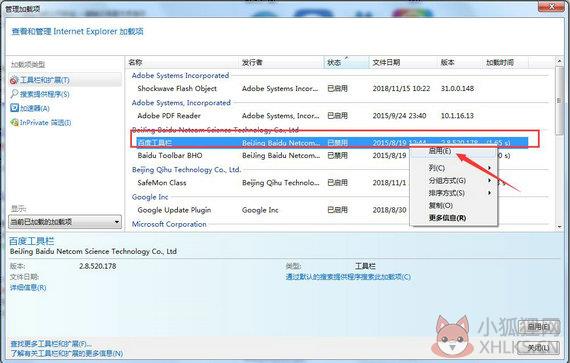Click the accelerators icon in the sidebar
570x363 pixels.
pyautogui.click(x=14, y=108)
